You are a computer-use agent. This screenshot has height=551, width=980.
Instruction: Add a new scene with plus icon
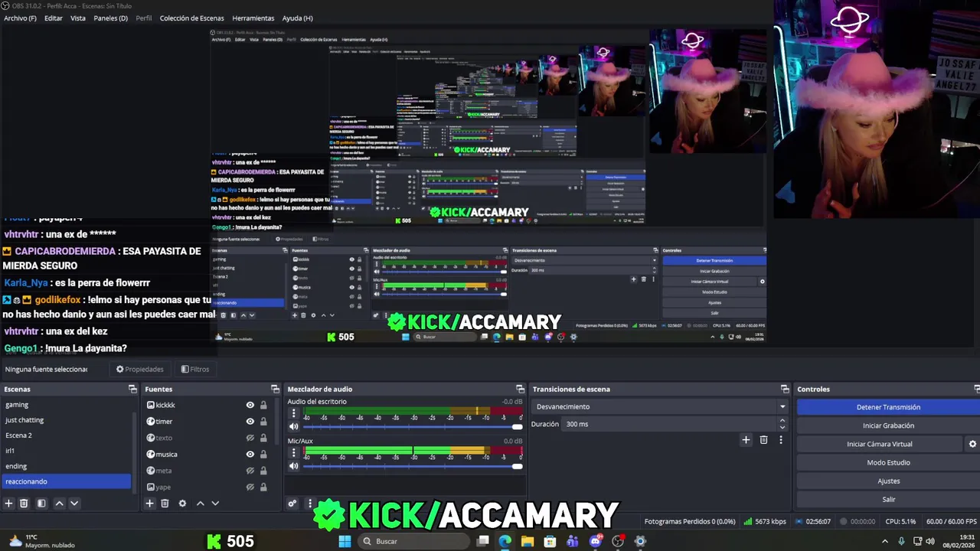tap(8, 503)
